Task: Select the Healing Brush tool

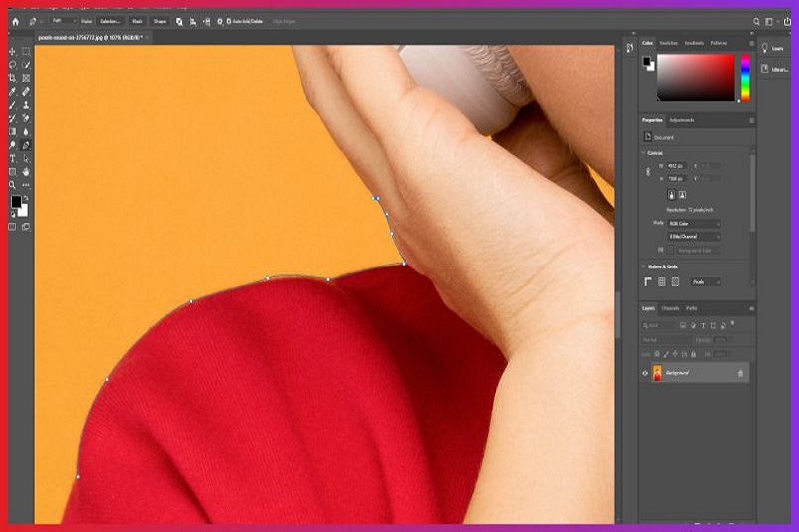Action: pyautogui.click(x=26, y=92)
